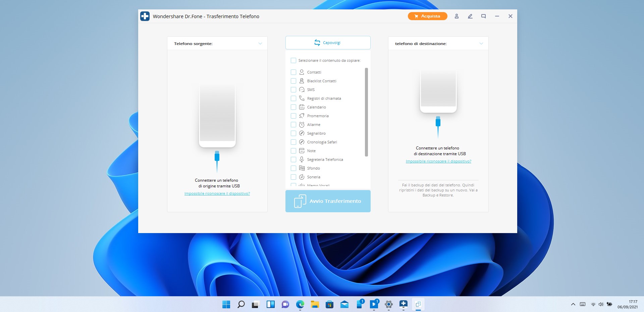
Task: Click the feedback pencil icon
Action: click(x=470, y=16)
